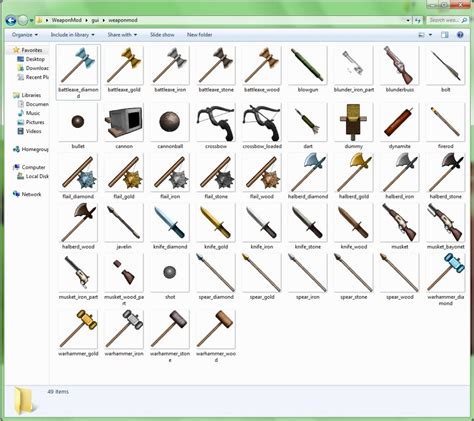Select the warhammer_wood image file
The height and width of the screenshot is (421, 474).
coord(216,336)
